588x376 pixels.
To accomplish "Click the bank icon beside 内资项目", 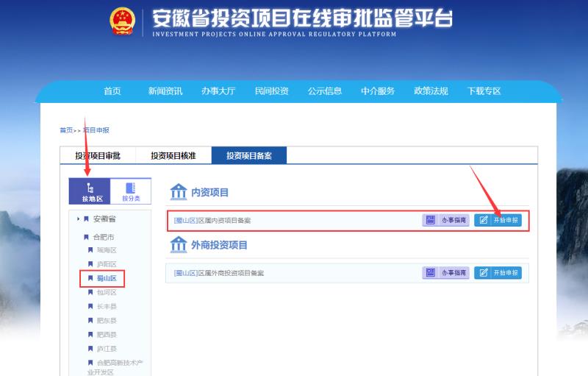I will tap(179, 192).
